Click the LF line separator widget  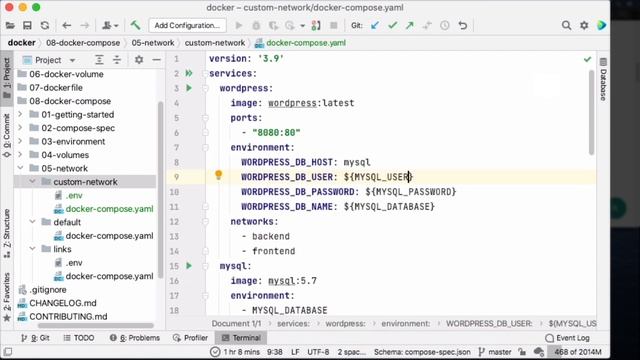tap(295, 352)
